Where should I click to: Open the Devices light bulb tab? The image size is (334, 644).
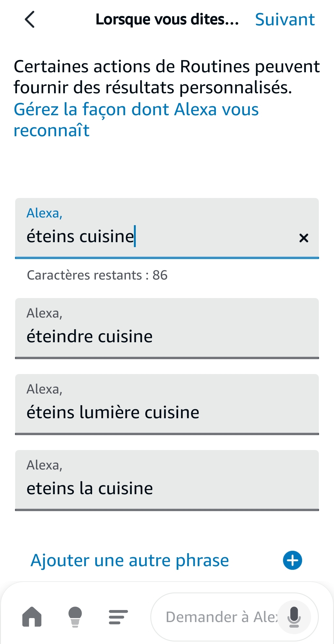(75, 617)
